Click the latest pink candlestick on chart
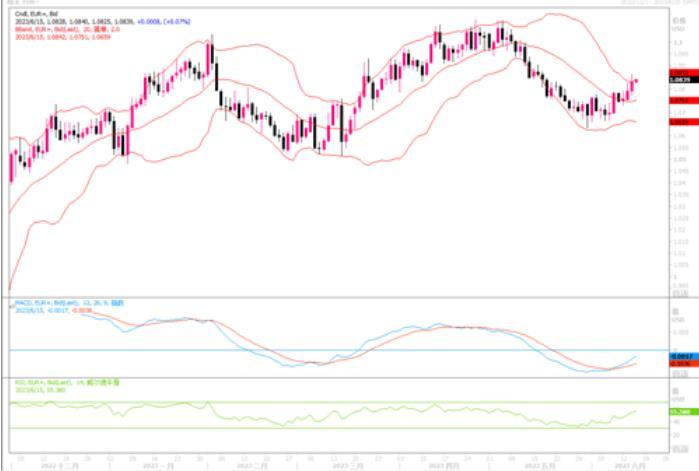This screenshot has height=471, width=699. pos(635,83)
